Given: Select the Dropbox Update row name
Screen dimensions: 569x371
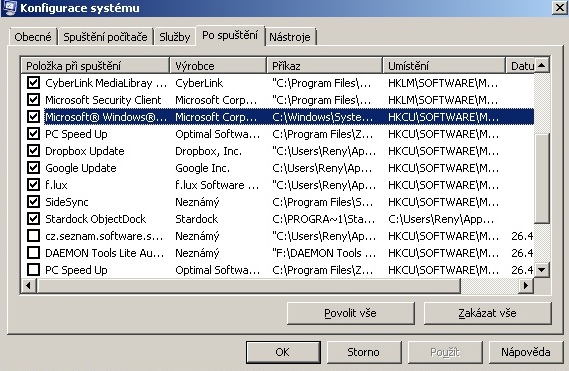Looking at the screenshot, I should [85, 151].
